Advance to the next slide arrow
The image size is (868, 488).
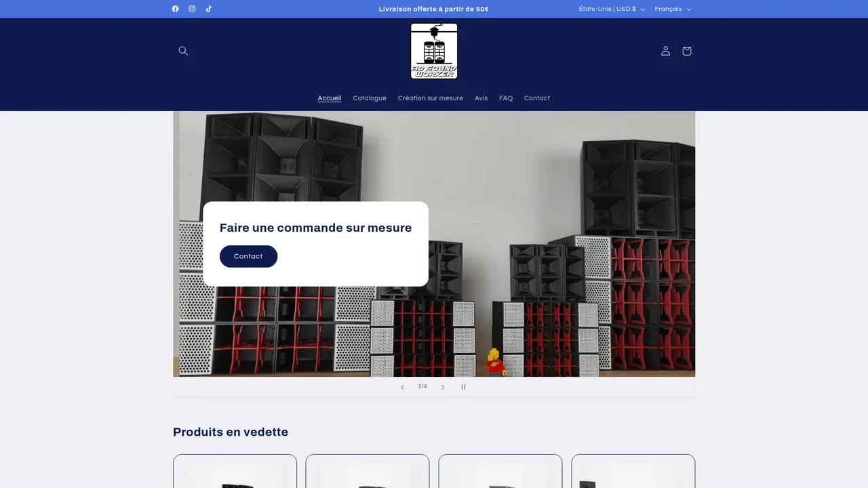click(x=443, y=387)
